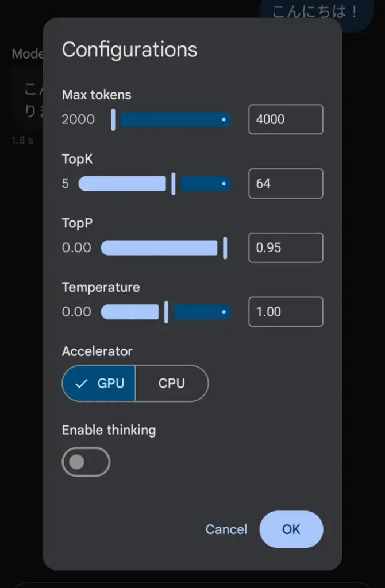Screen dimensions: 385x588
Task: Click the Enable thinking label text
Action: [x=109, y=430]
